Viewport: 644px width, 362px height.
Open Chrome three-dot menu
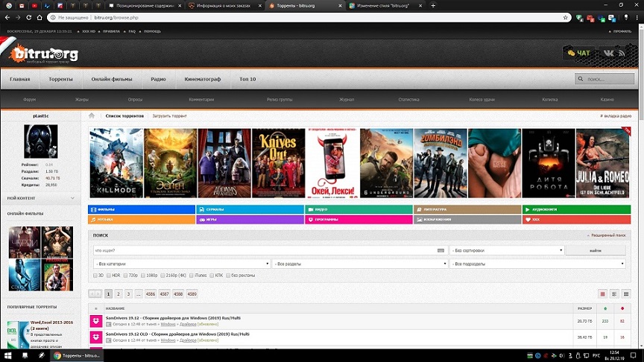(637, 18)
